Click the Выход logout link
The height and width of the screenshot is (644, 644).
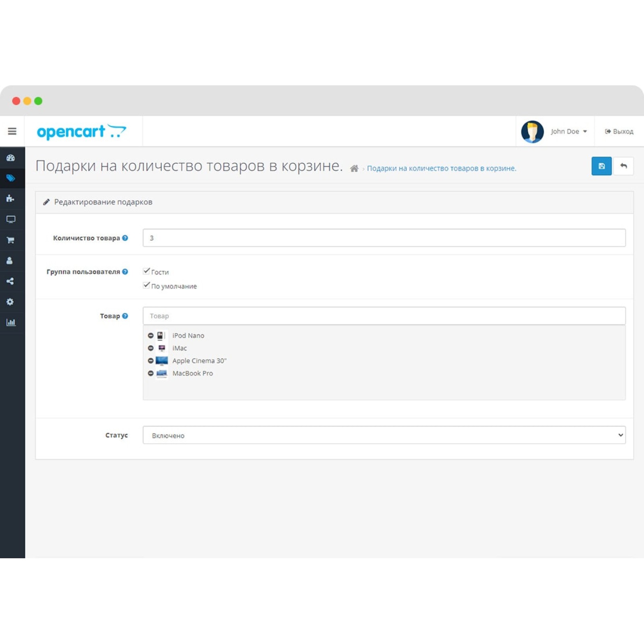619,131
